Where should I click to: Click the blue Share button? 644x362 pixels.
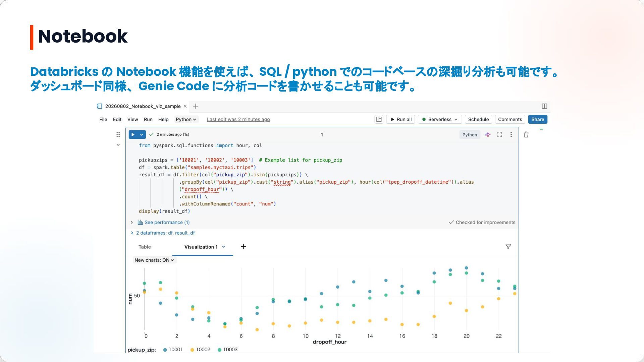[538, 119]
